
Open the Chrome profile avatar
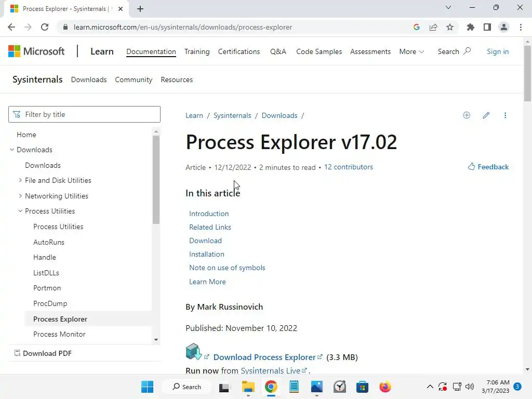[x=504, y=27]
